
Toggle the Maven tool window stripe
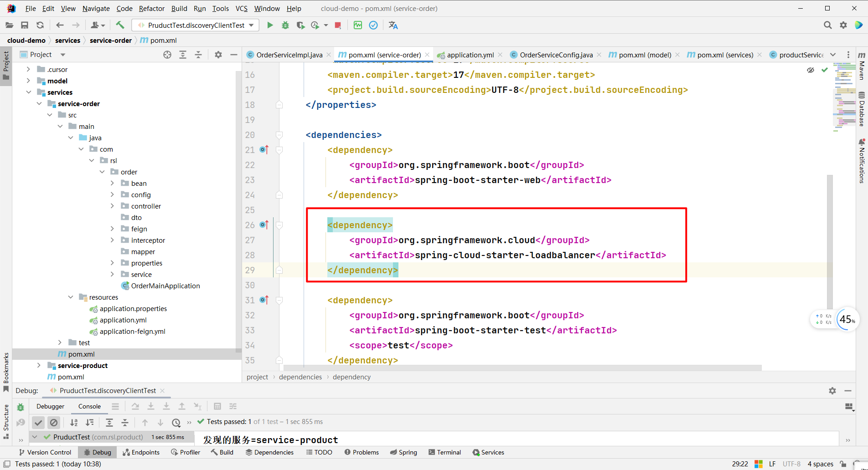[x=862, y=66]
